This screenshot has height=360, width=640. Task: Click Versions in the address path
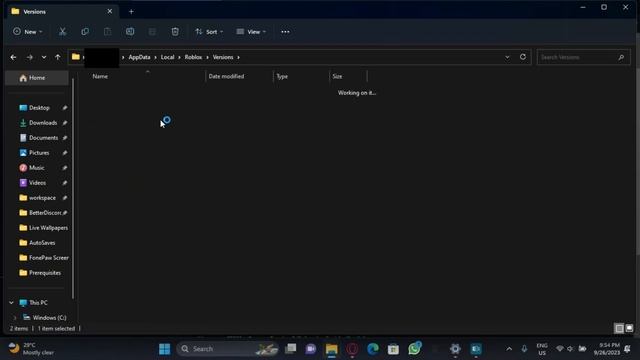point(223,57)
